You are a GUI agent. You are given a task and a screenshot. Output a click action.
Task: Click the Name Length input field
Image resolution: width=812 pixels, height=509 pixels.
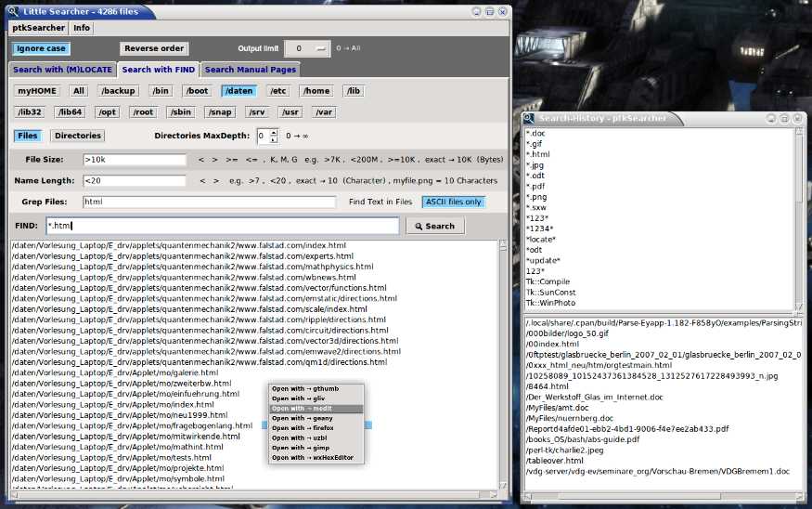(135, 181)
